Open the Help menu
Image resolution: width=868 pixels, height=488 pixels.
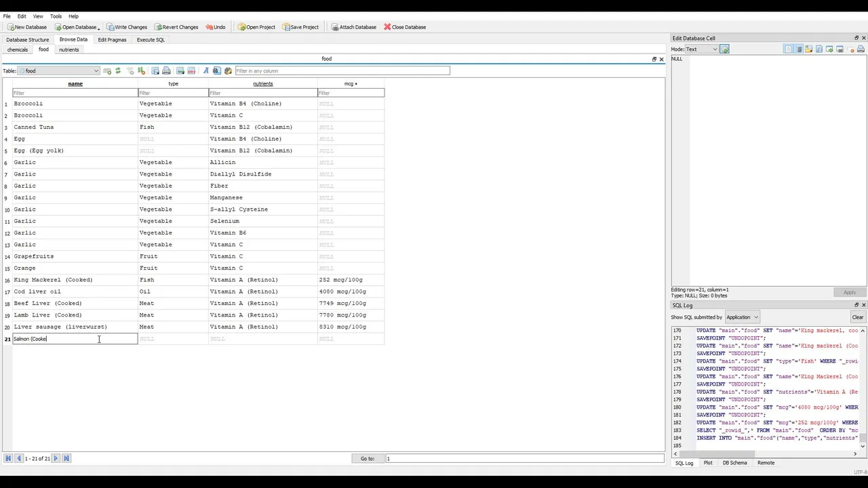click(x=73, y=16)
